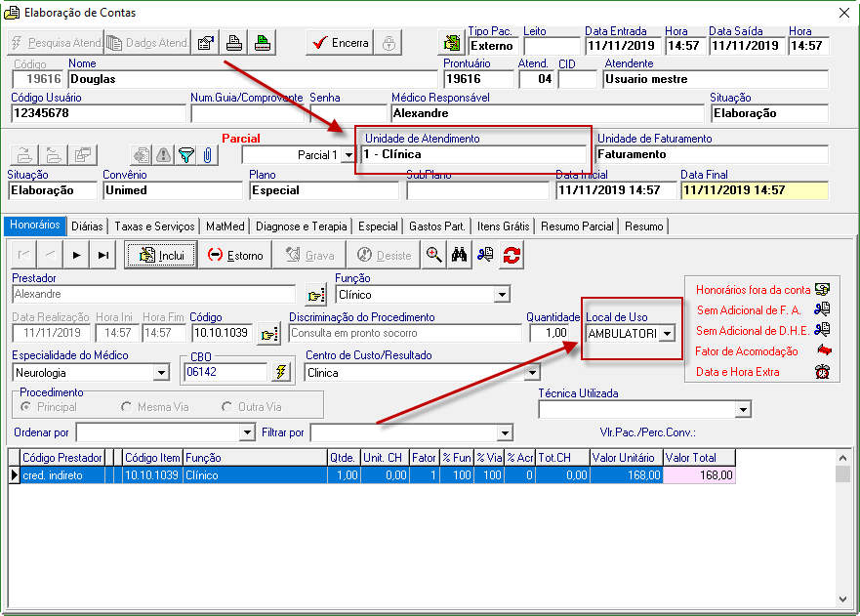Click Sem Adicional de D.H.E. icon

click(x=822, y=330)
